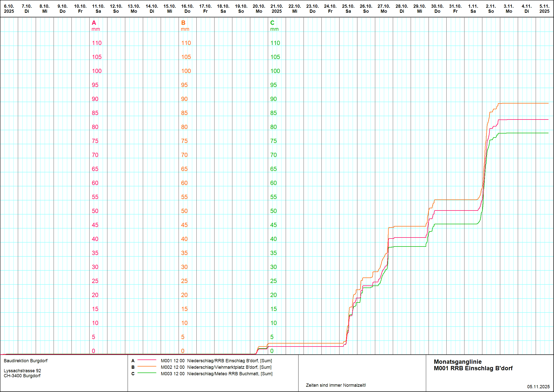Click the green axis letter C

tap(272, 23)
